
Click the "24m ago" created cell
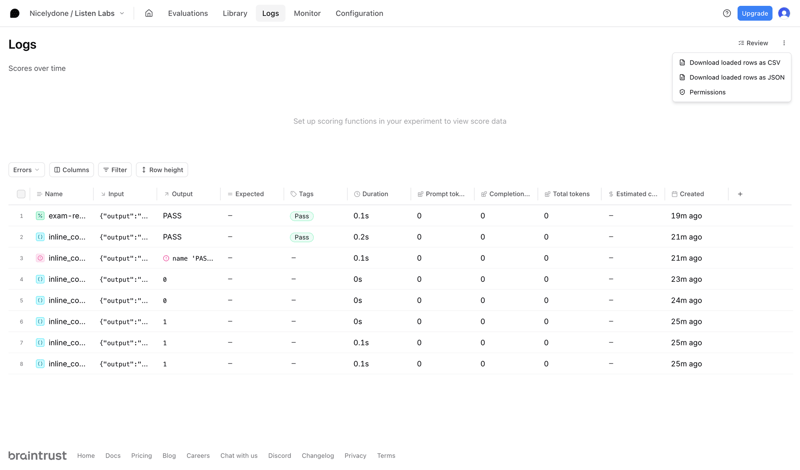tap(686, 301)
